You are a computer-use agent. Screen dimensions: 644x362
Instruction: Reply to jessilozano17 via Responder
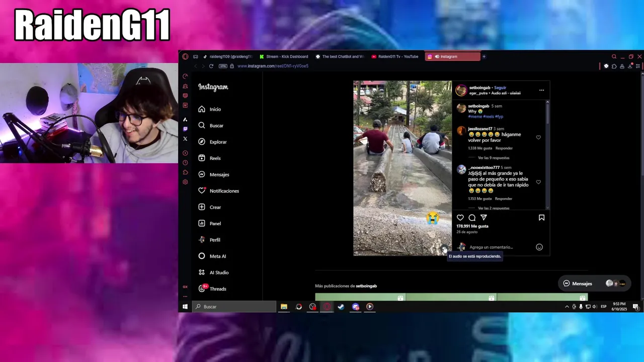coord(504,148)
